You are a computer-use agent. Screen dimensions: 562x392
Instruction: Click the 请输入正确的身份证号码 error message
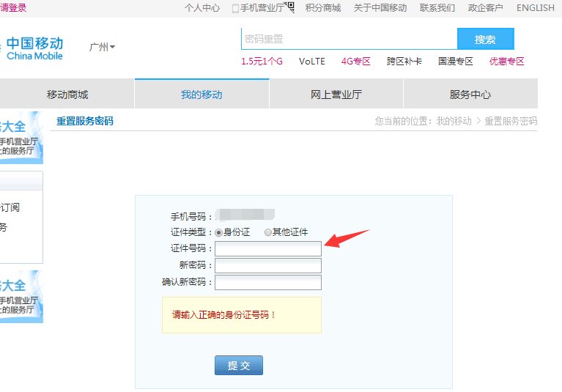click(x=224, y=315)
